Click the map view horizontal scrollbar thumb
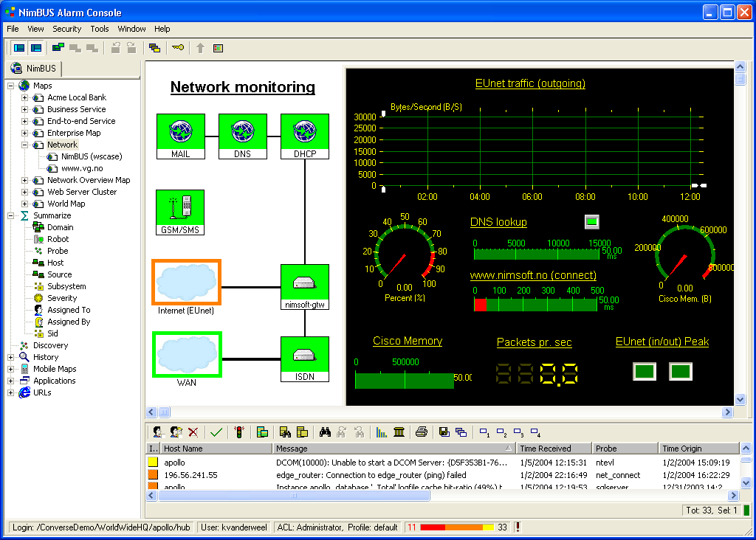This screenshot has width=756, height=540. (x=165, y=412)
